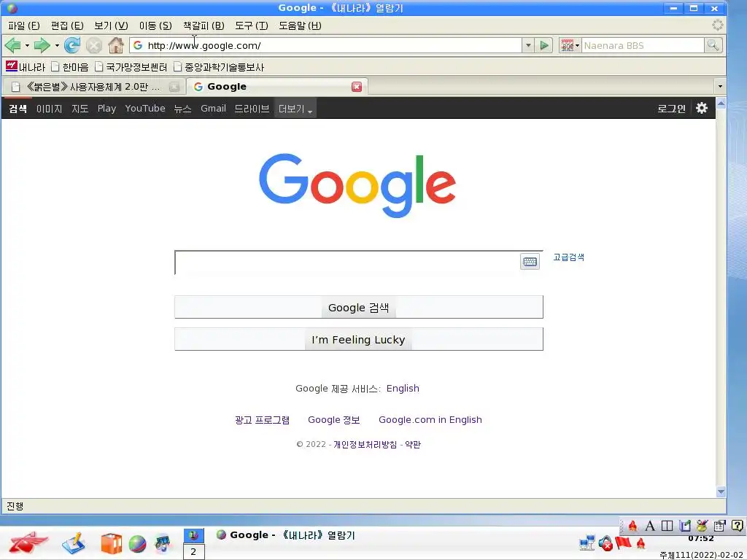Open the Google.com in English link
The height and width of the screenshot is (560, 747).
[x=430, y=419]
